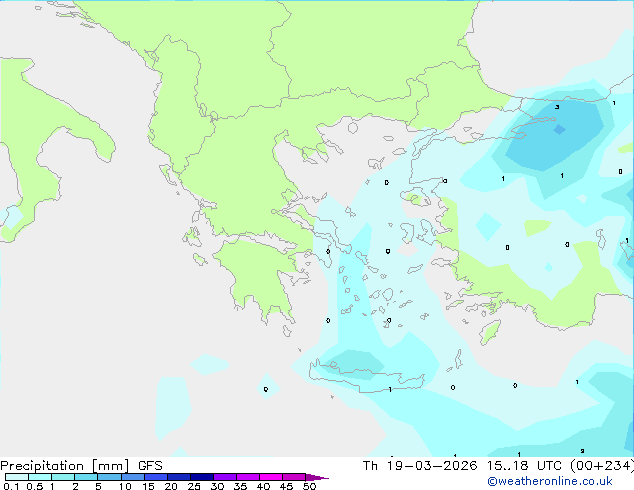
Task: Click the navy legend swatch starting at 25
Action: [202, 477]
